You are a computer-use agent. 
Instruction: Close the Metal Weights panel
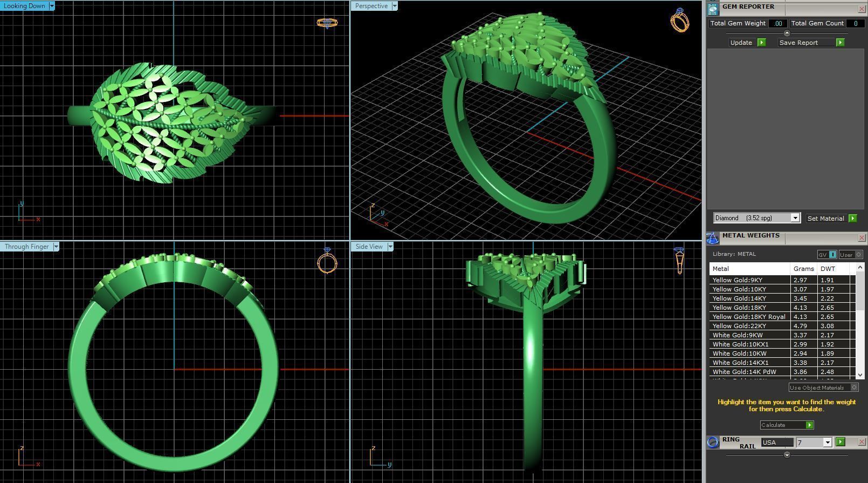coord(862,238)
